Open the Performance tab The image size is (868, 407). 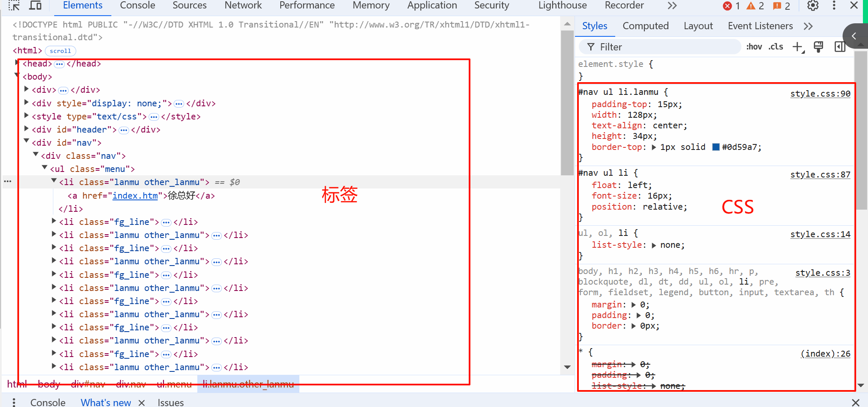(307, 5)
